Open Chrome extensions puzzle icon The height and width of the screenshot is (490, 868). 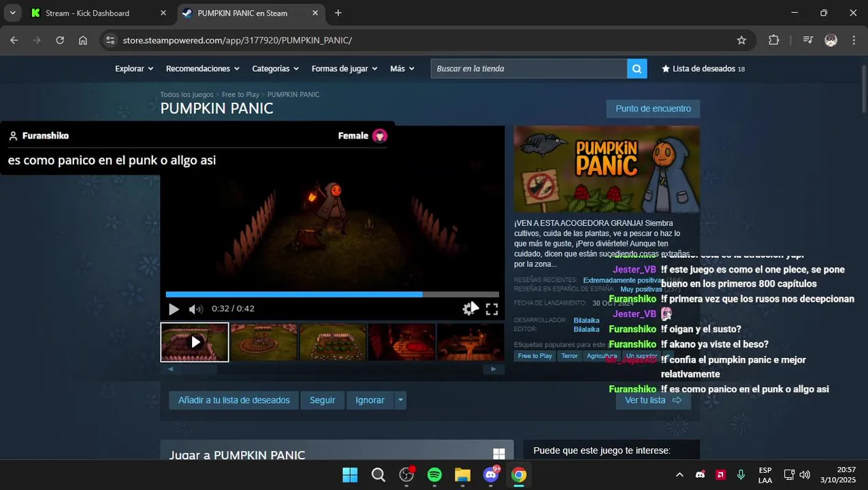(x=773, y=40)
